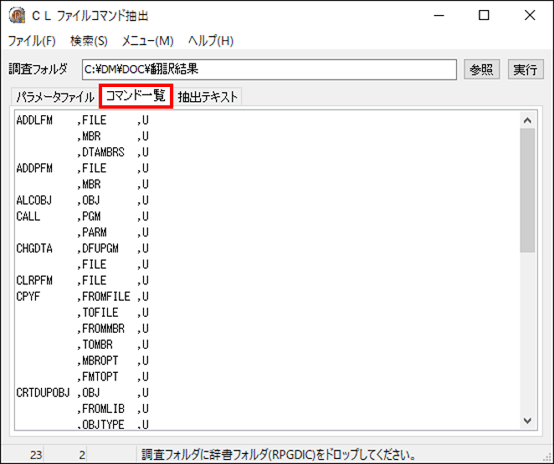Click the scrollbar down arrow
Image resolution: width=554 pixels, height=464 pixels.
point(528,421)
